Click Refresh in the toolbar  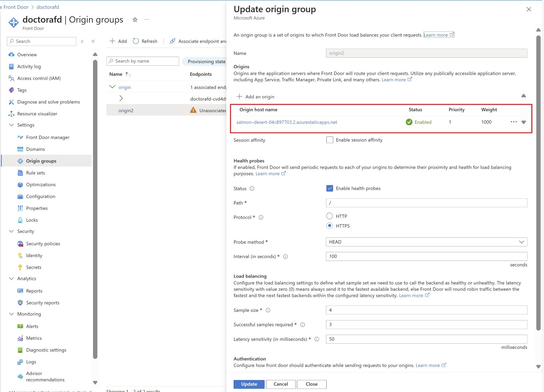[145, 41]
